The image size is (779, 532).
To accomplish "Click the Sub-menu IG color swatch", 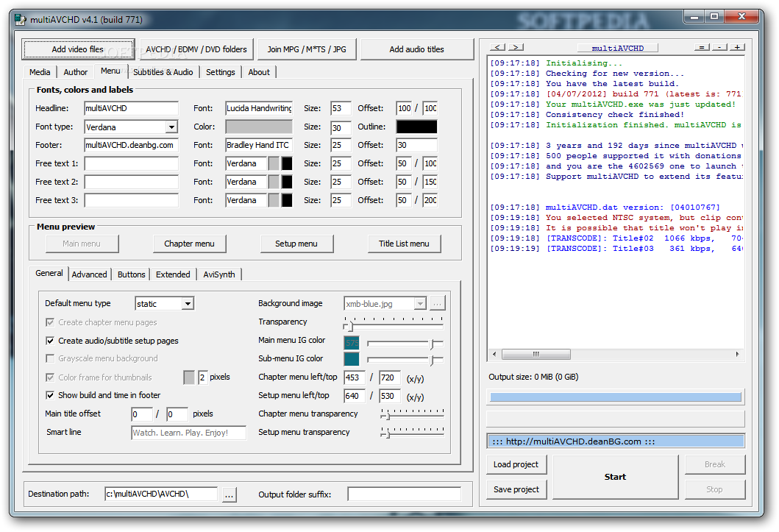I will (351, 359).
